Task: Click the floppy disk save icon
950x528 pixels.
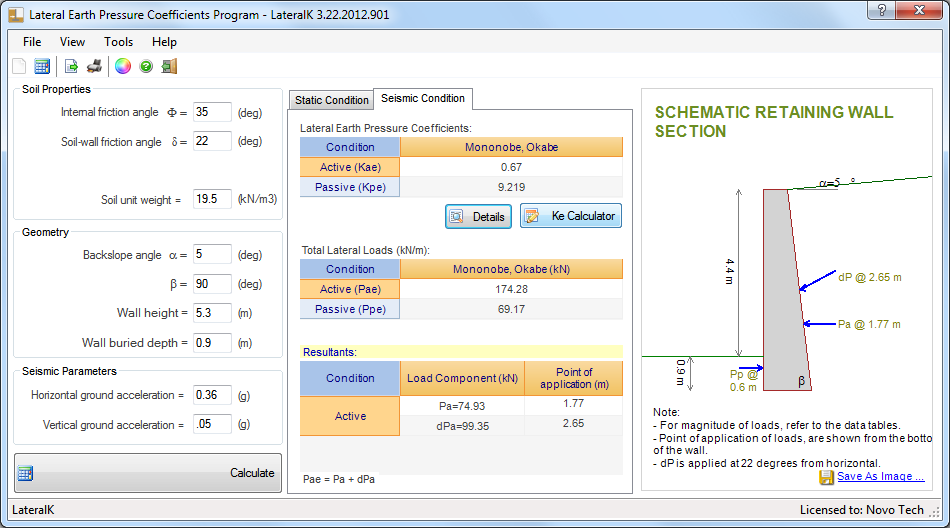Action: click(x=826, y=477)
